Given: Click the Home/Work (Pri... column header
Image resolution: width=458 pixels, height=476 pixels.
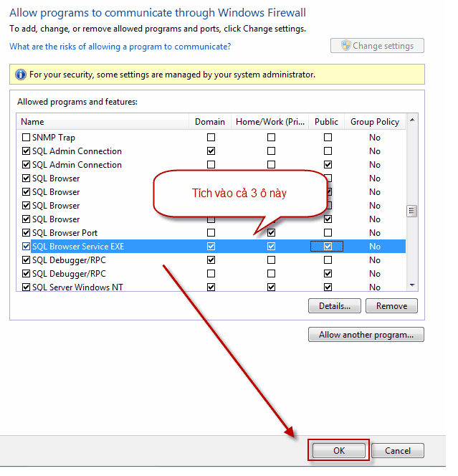Looking at the screenshot, I should click(270, 122).
